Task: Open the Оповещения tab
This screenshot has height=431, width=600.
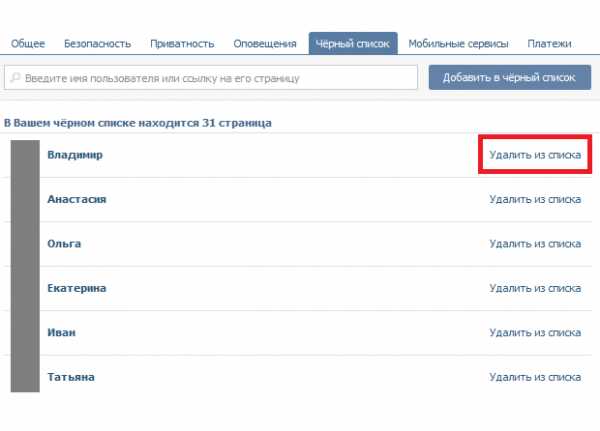Action: coord(265,44)
